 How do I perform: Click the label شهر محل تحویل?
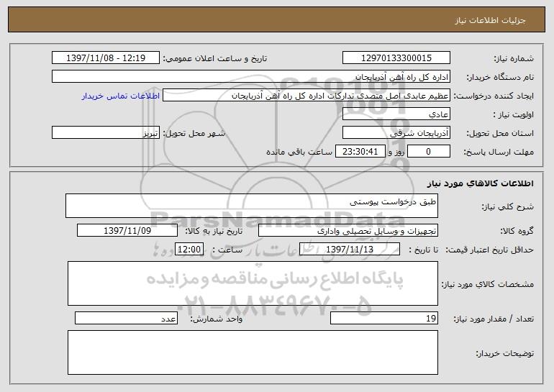click(x=194, y=133)
